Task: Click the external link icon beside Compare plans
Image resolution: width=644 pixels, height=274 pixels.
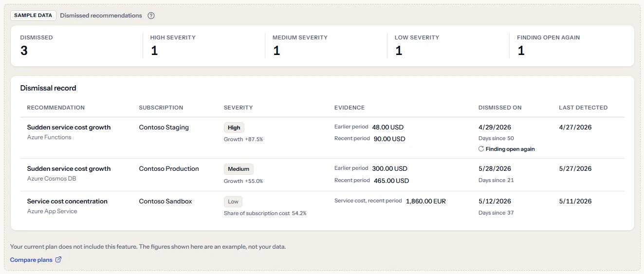Action: tap(58, 260)
